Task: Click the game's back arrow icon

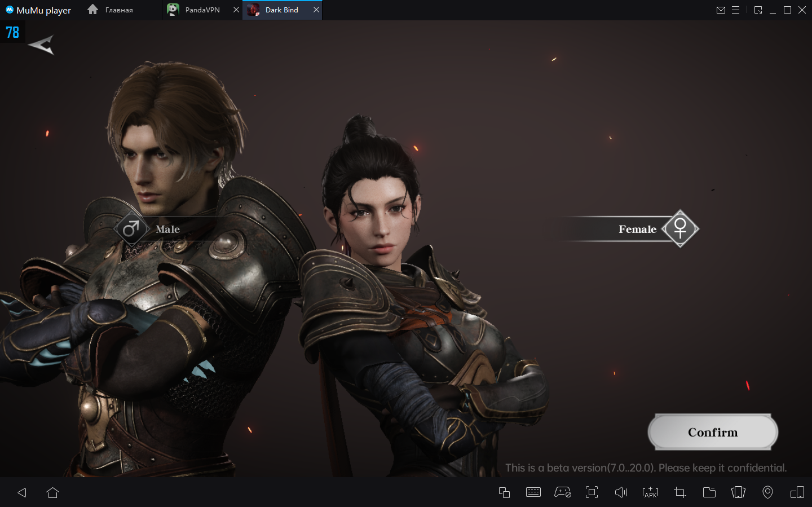Action: [41, 45]
